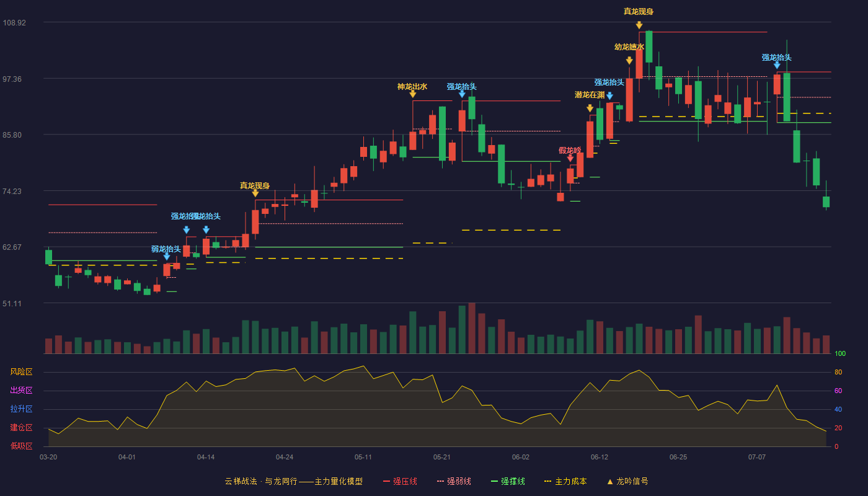868x496 pixels.
Task: Select the most recent 强龙抬头 signal arrow
Action: click(777, 64)
